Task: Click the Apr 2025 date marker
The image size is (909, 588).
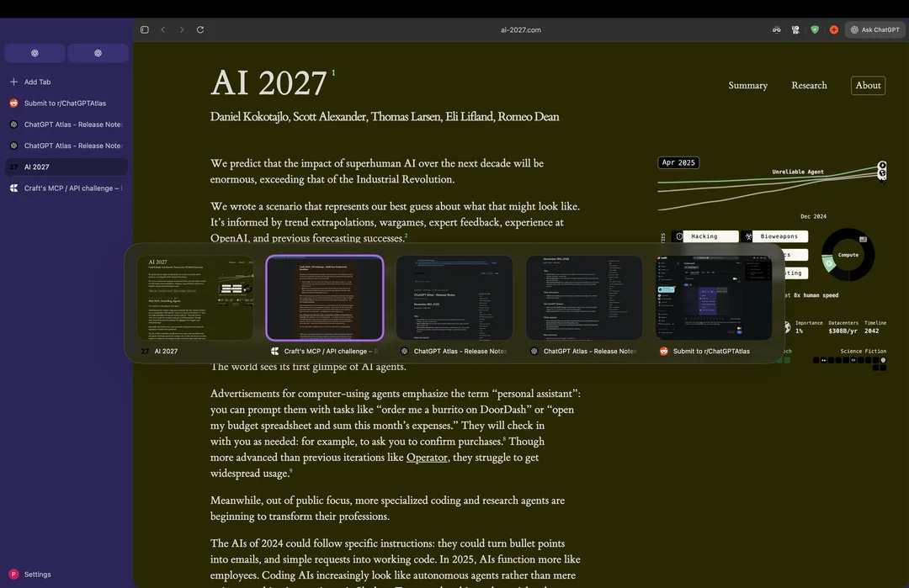Action: coord(678,163)
